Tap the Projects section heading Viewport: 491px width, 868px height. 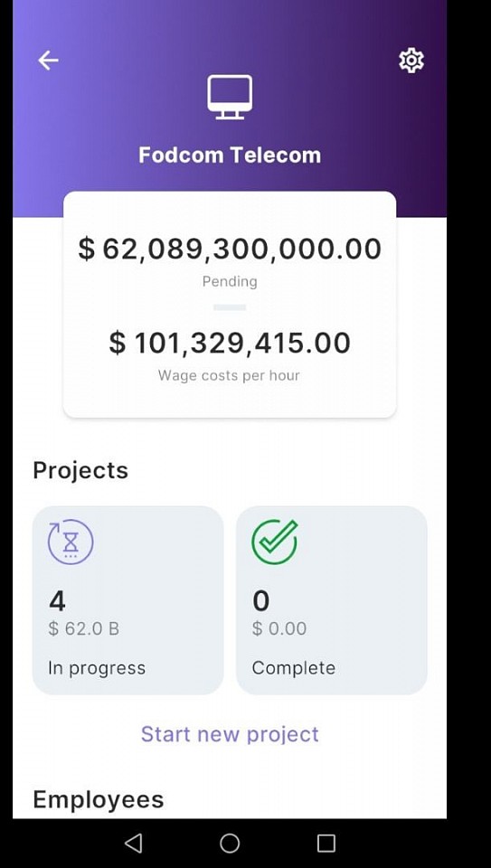tap(80, 470)
